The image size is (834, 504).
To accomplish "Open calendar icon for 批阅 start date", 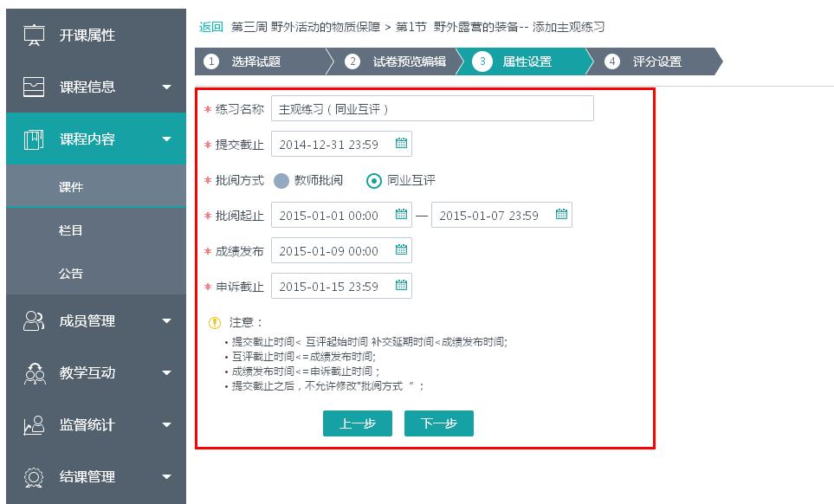I will pos(401,215).
